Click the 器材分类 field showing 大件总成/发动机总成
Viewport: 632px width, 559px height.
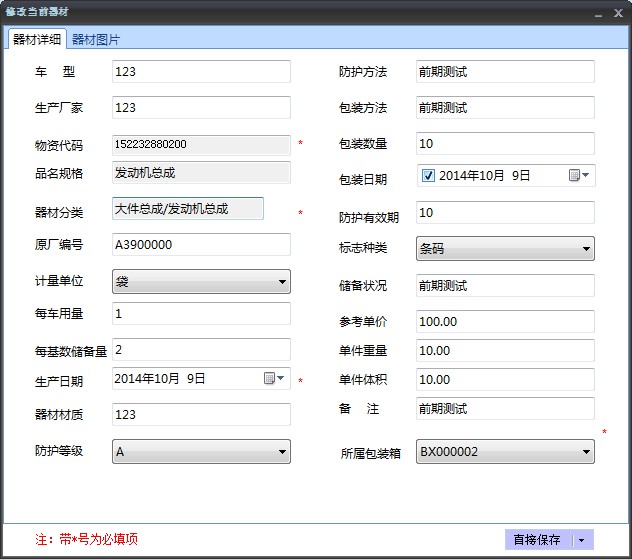(x=188, y=208)
